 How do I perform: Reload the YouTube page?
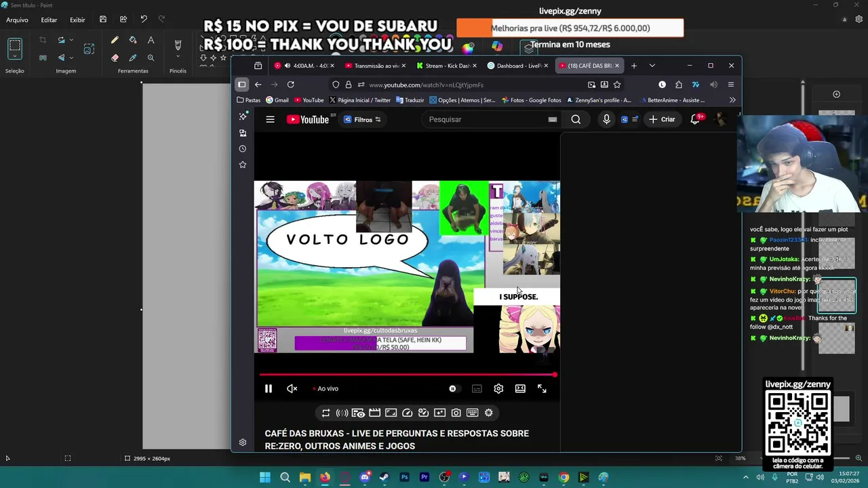click(x=290, y=85)
